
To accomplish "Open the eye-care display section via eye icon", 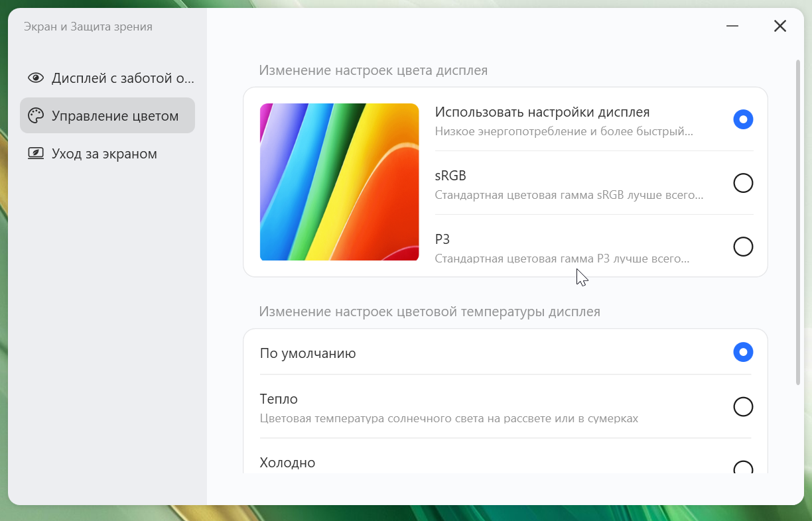I will (x=35, y=78).
